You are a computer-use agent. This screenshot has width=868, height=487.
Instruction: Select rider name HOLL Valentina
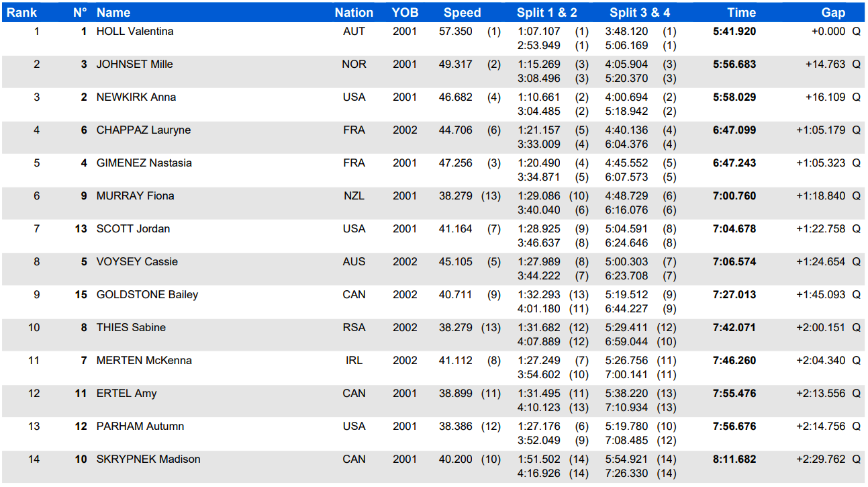click(x=135, y=32)
